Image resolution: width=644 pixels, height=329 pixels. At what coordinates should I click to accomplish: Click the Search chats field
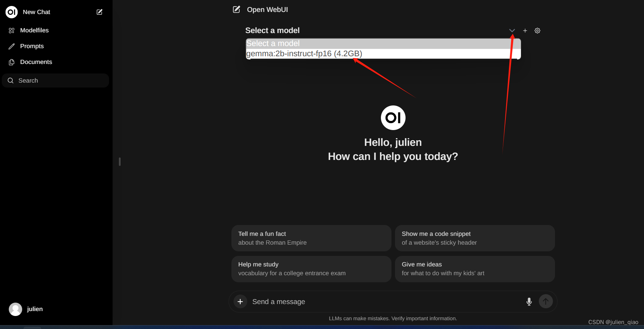[56, 80]
